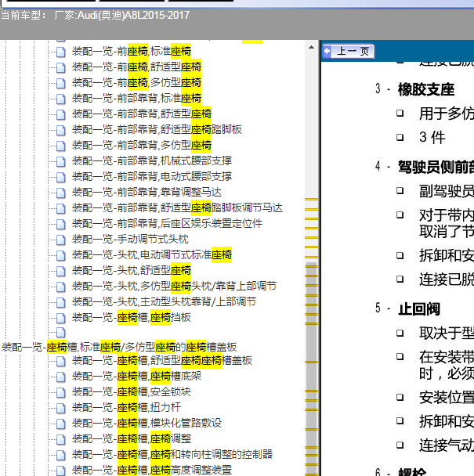Click document icon beside 安全锁块

pos(61,393)
